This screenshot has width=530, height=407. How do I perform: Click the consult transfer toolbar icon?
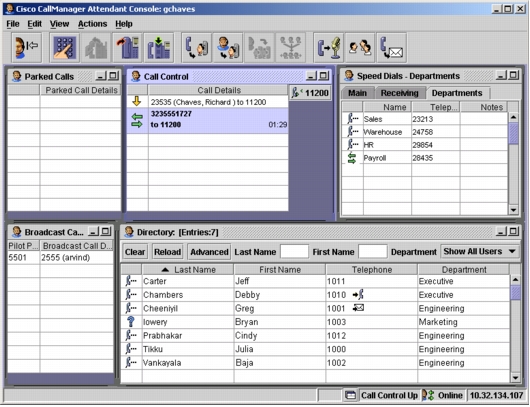(228, 48)
